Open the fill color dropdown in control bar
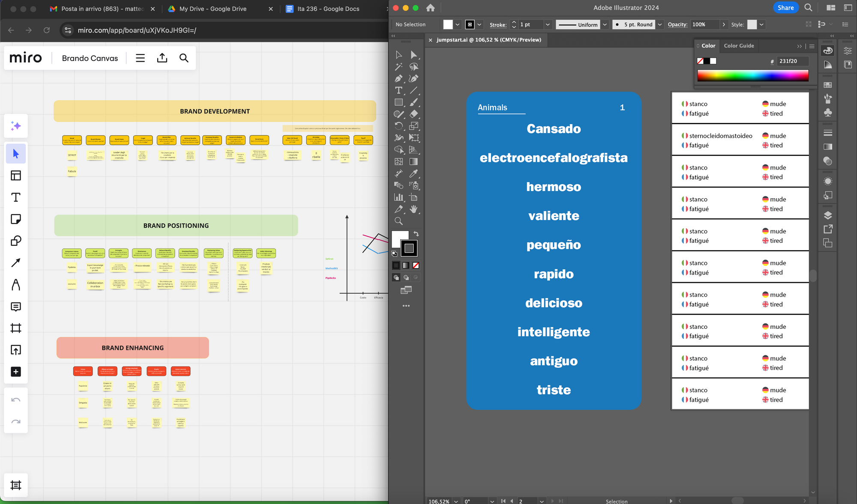 point(458,24)
